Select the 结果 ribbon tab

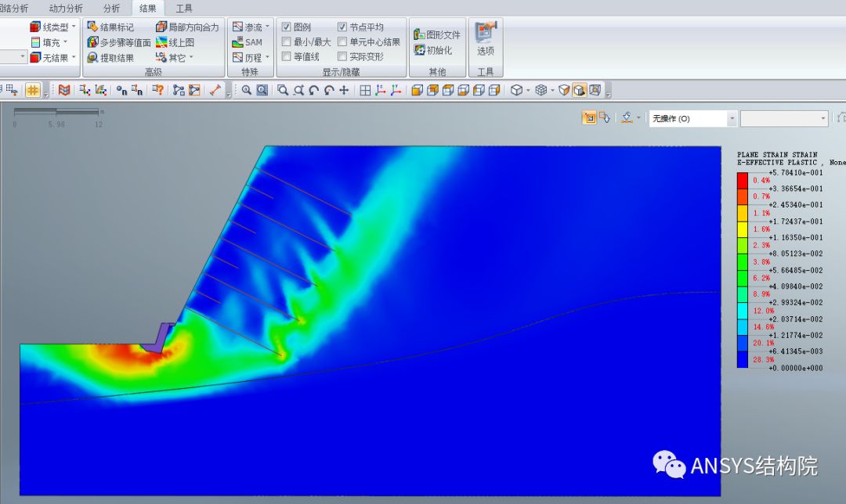pyautogui.click(x=148, y=8)
